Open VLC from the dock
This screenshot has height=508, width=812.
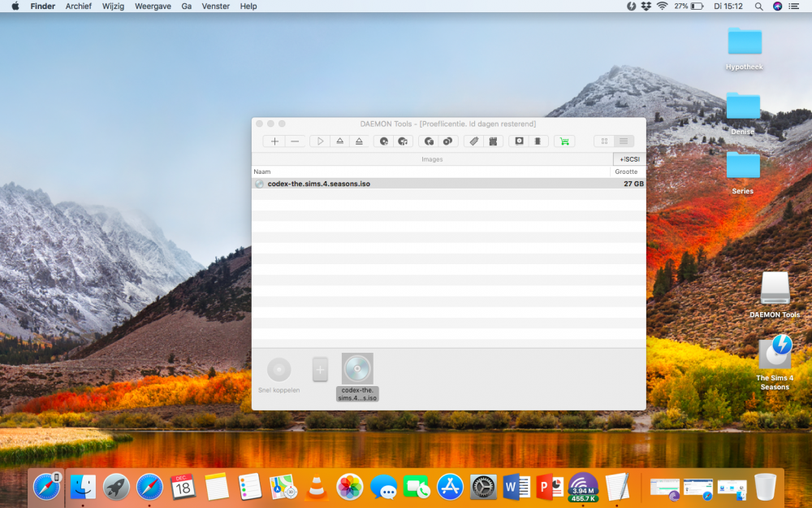coord(317,487)
